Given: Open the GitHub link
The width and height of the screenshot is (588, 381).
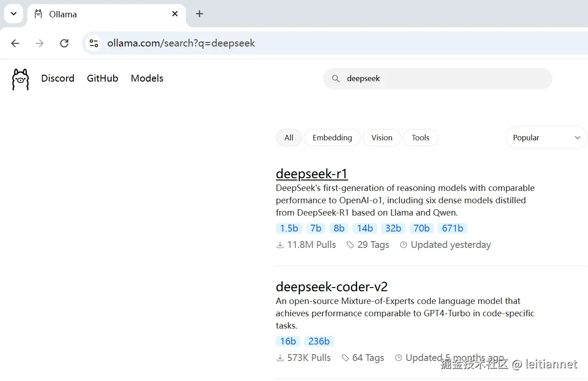Looking at the screenshot, I should [x=102, y=78].
